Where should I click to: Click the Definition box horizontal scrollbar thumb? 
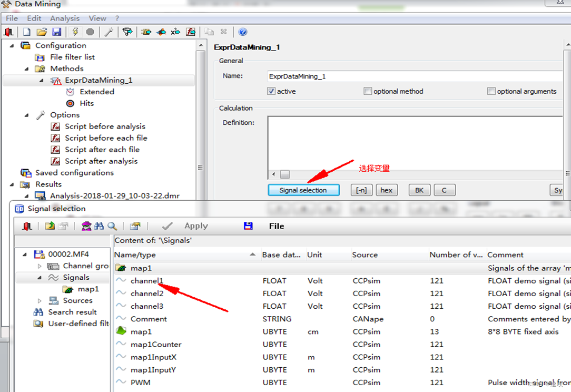click(285, 174)
